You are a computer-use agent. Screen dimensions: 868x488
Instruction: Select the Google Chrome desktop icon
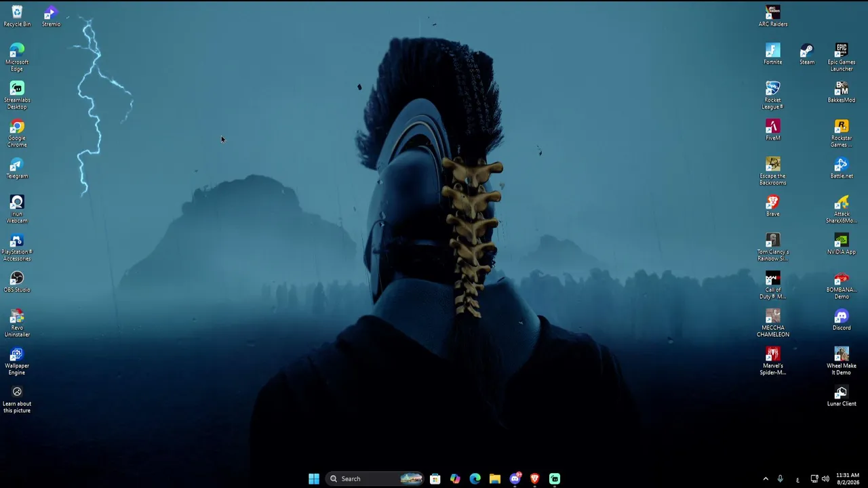pyautogui.click(x=17, y=134)
